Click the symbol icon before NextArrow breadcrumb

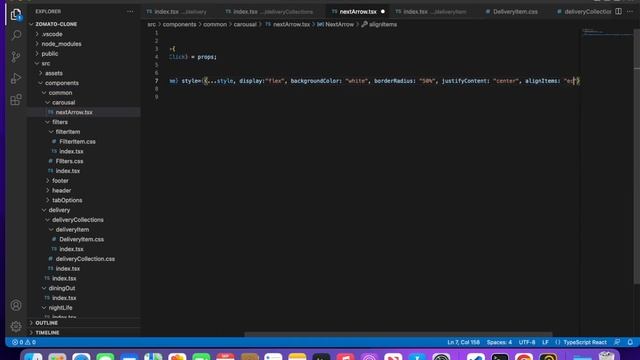coord(320,24)
